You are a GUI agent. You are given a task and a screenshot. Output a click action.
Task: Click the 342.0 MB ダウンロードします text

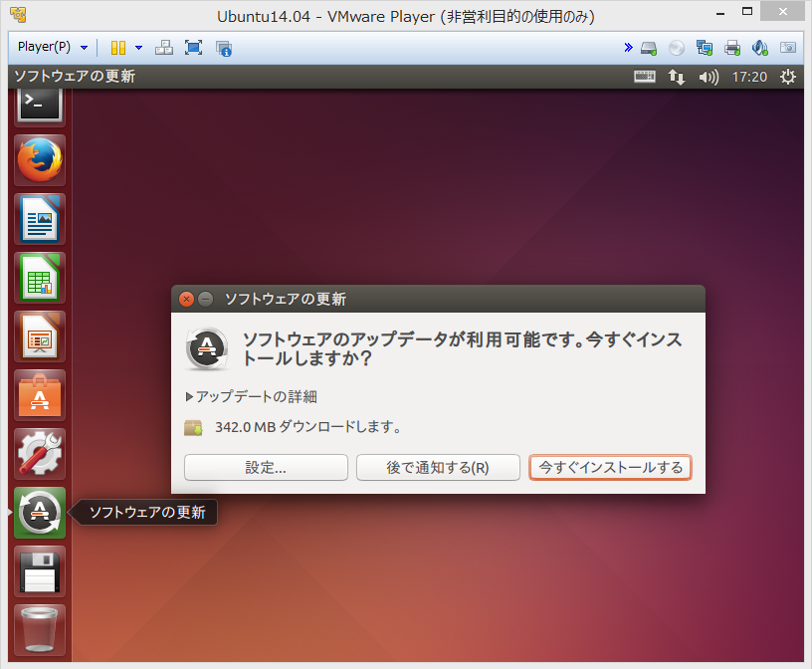click(308, 427)
